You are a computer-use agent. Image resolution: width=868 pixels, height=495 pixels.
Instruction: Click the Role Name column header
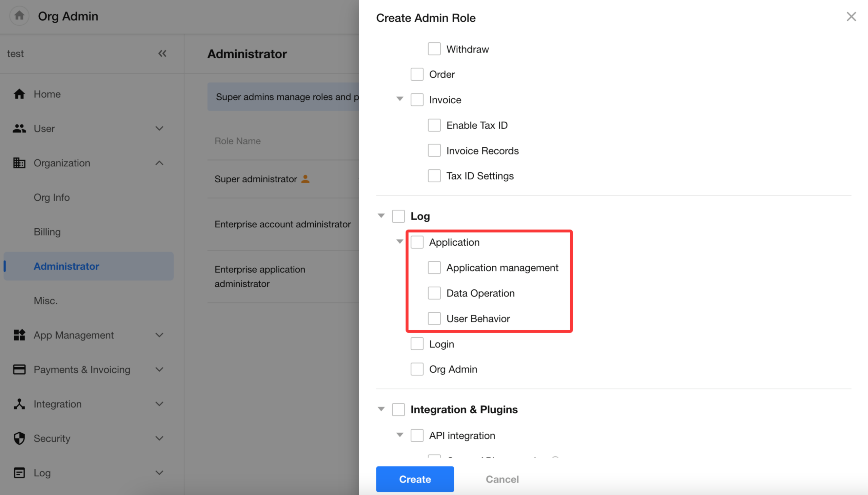click(x=237, y=141)
